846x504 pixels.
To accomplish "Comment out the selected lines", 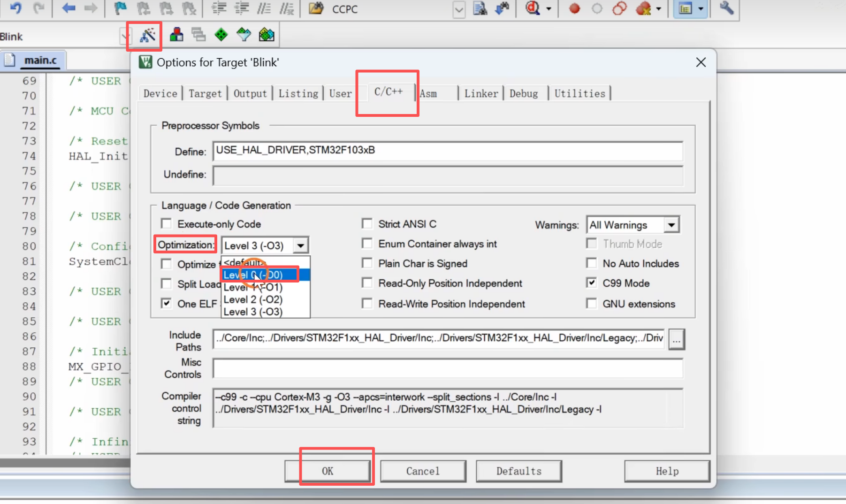I will pos(264,8).
